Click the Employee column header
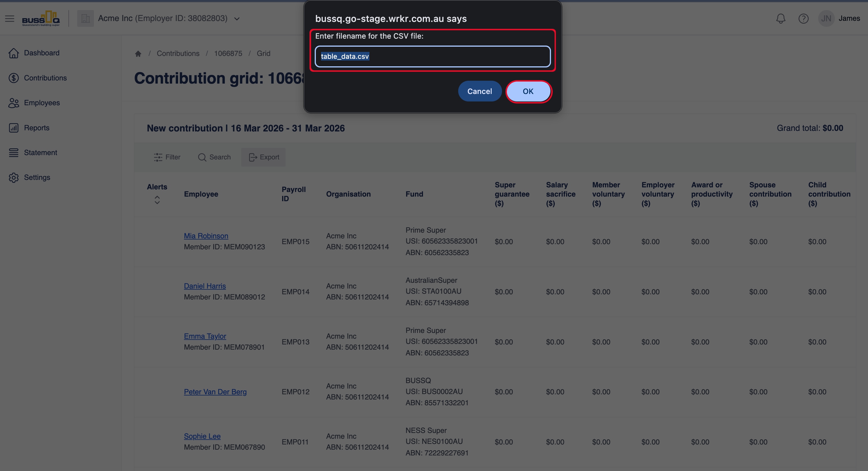 (x=201, y=194)
